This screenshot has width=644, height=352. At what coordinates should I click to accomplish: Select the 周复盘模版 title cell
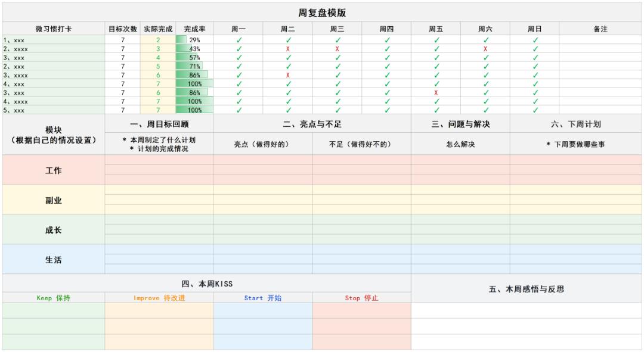pos(322,13)
